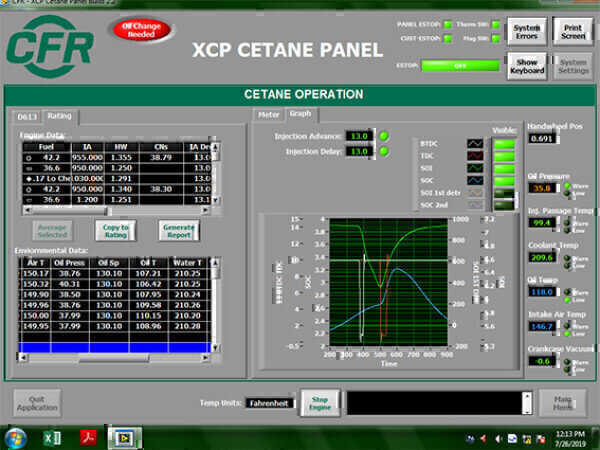
Task: Click the Therm SW indicator light
Action: click(x=496, y=24)
